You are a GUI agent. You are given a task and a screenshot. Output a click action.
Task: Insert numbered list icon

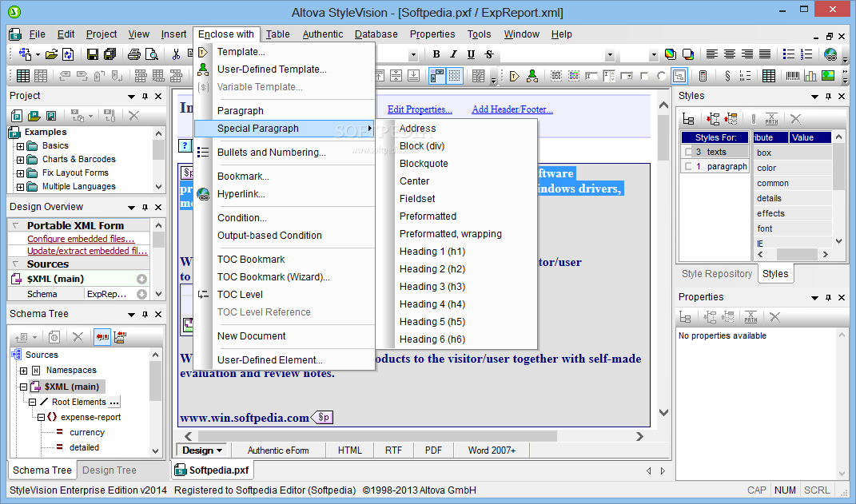coord(806,54)
